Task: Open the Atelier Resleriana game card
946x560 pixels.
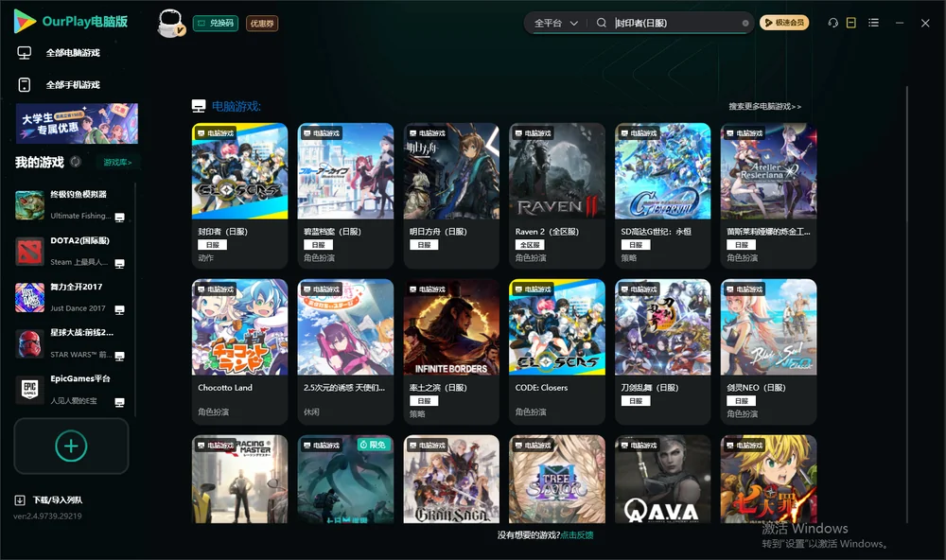Action: (768, 196)
